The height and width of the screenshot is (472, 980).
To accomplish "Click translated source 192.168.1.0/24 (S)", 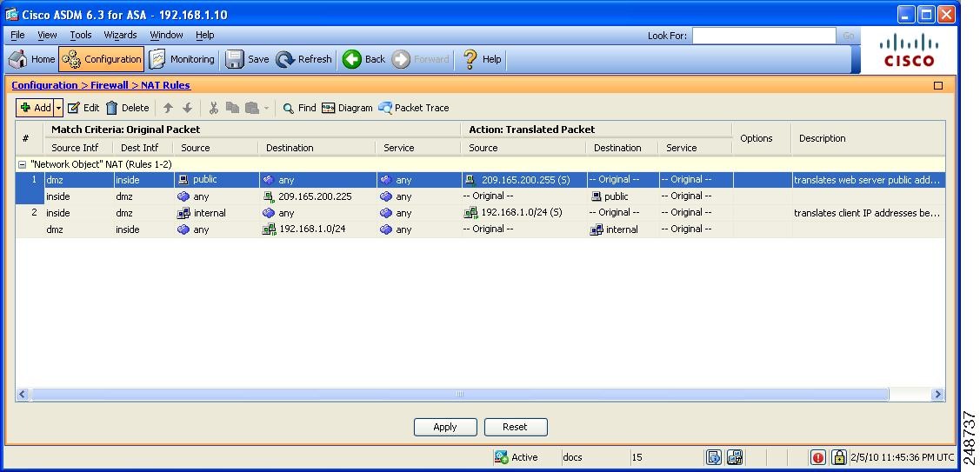I will point(512,213).
